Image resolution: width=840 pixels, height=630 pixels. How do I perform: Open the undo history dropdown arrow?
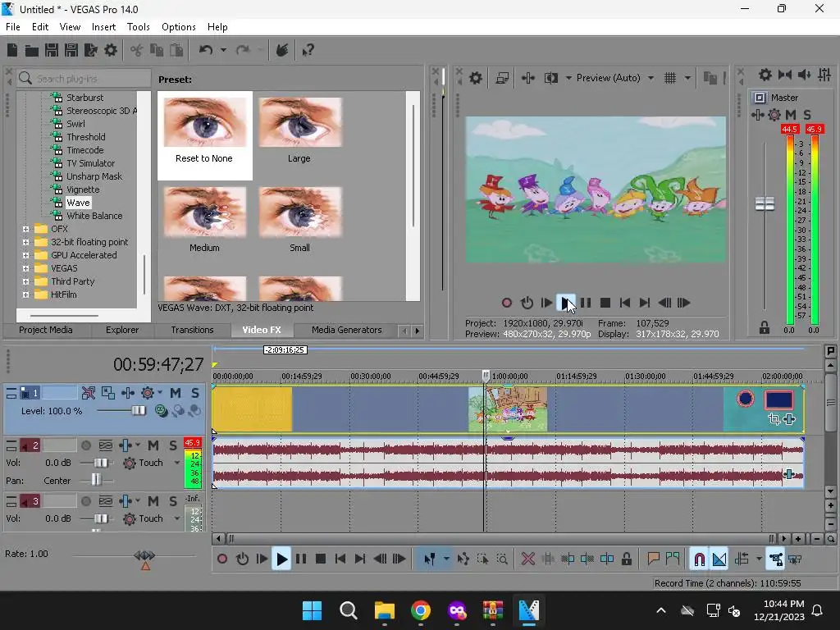[x=223, y=50]
